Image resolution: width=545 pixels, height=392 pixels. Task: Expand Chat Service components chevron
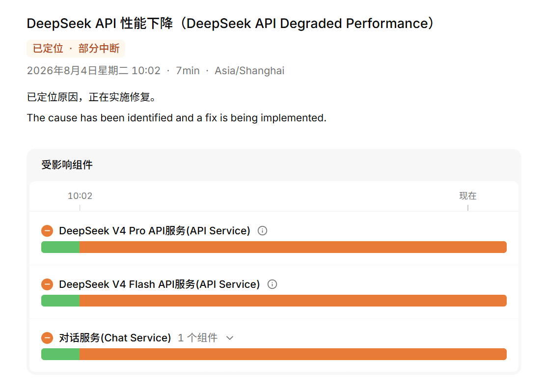(230, 338)
